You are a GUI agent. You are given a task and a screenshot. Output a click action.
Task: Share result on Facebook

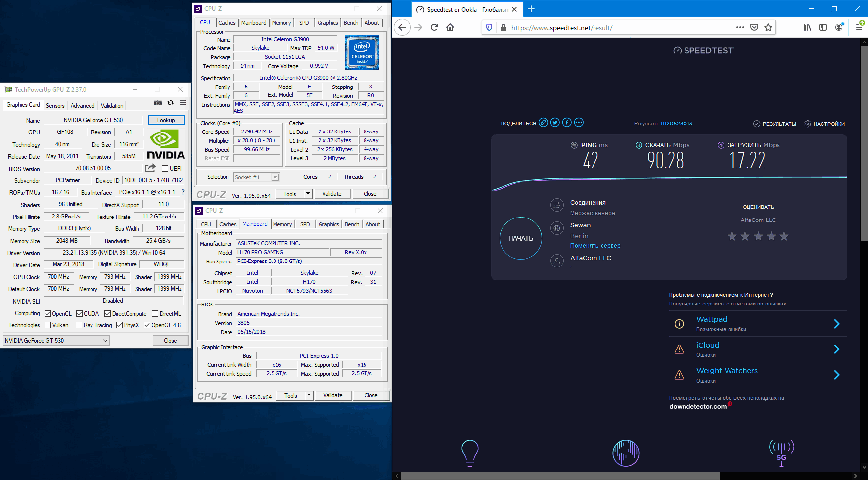click(x=567, y=123)
